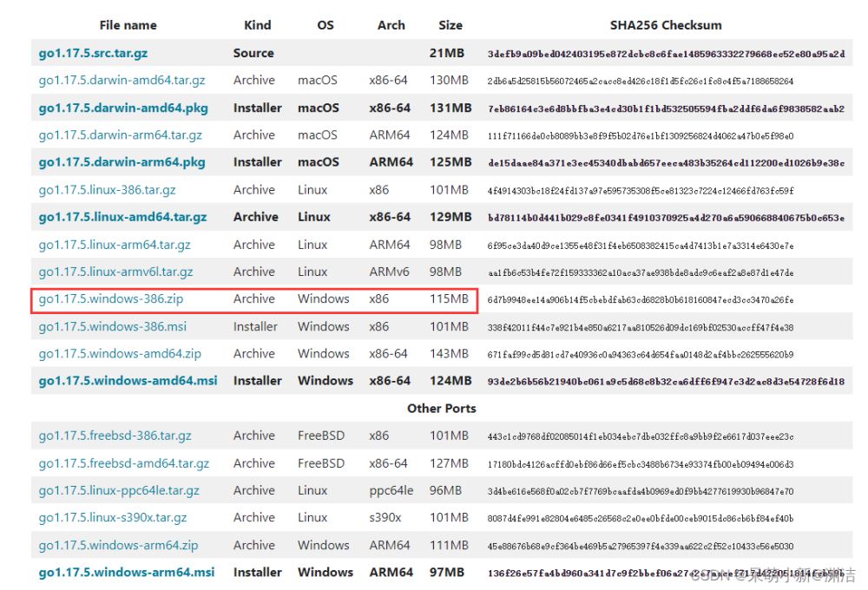This screenshot has width=868, height=590.
Task: Click the OS column header
Action: coord(325,25)
